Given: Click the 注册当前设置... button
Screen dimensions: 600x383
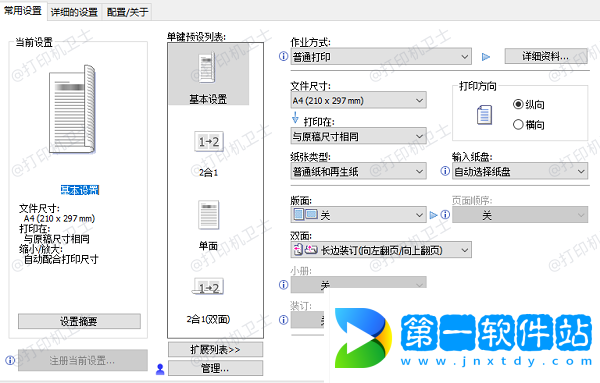Looking at the screenshot, I should pos(83,360).
